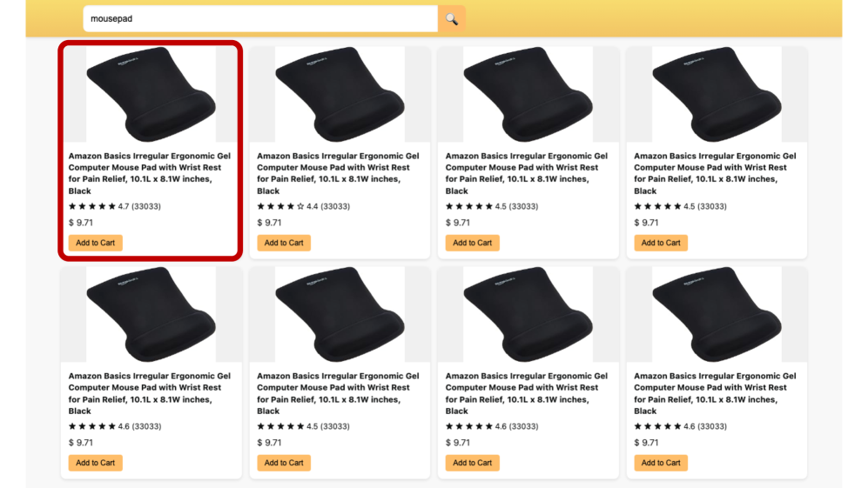Image resolution: width=868 pixels, height=488 pixels.
Task: Add bottom row's second product to cart
Action: pyautogui.click(x=284, y=463)
